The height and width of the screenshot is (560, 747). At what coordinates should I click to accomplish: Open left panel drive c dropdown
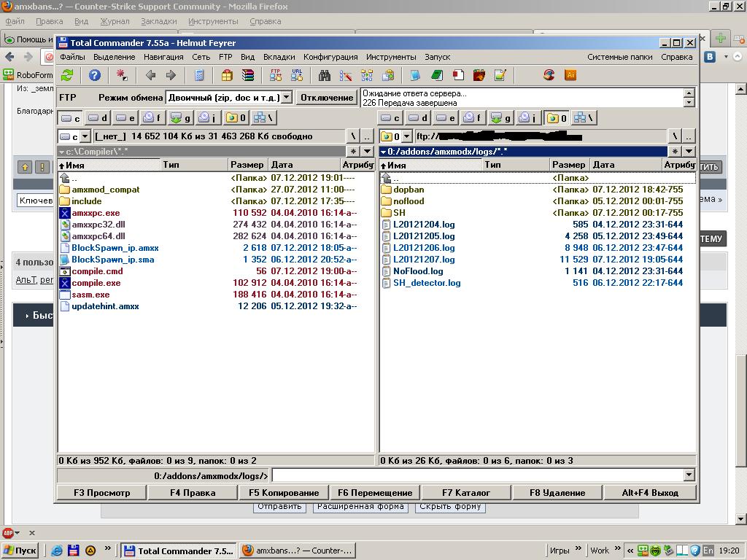[85, 136]
